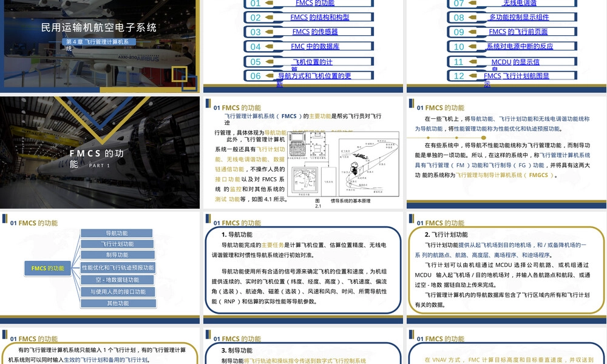This screenshot has height=364, width=607.
Task: Follow the 系统对电源中断的反应 link
Action: pos(520,47)
